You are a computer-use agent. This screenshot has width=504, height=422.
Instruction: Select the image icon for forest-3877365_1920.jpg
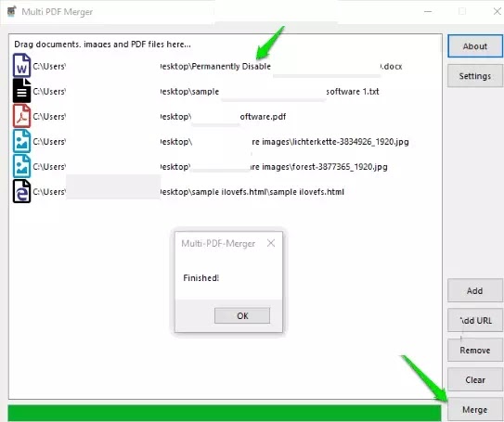[x=21, y=166]
